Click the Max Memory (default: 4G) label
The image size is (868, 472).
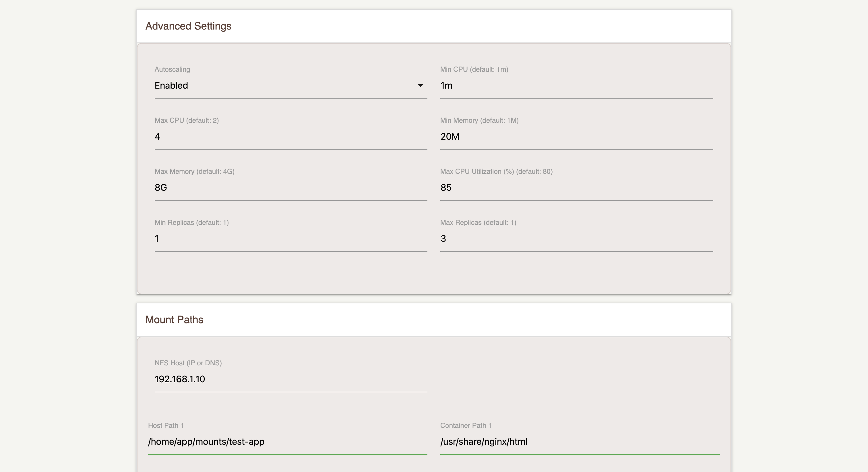(x=194, y=171)
